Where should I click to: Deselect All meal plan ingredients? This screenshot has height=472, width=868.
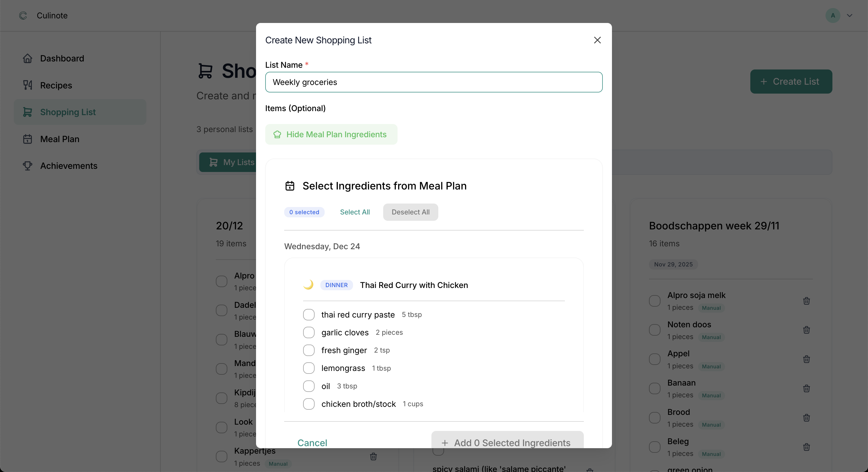pyautogui.click(x=410, y=212)
